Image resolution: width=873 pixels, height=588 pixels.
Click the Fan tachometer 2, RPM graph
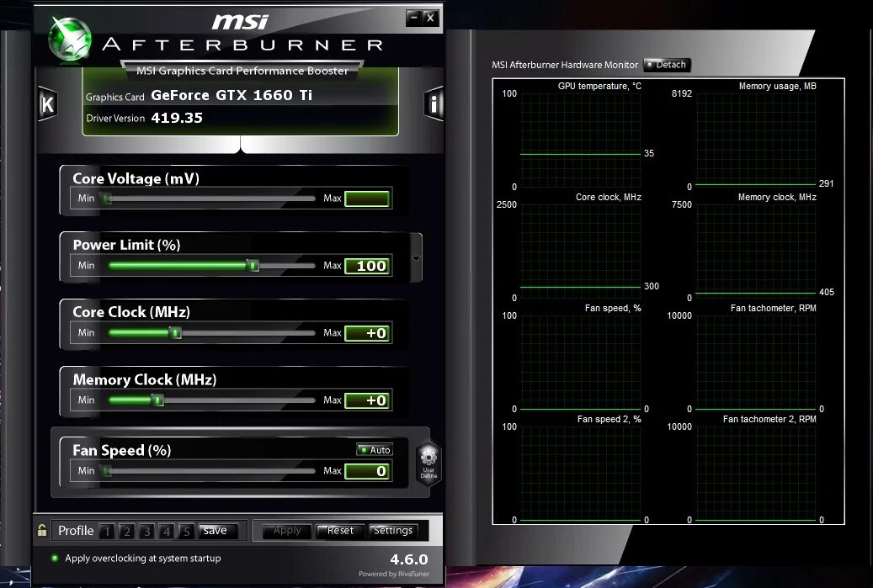coord(755,474)
